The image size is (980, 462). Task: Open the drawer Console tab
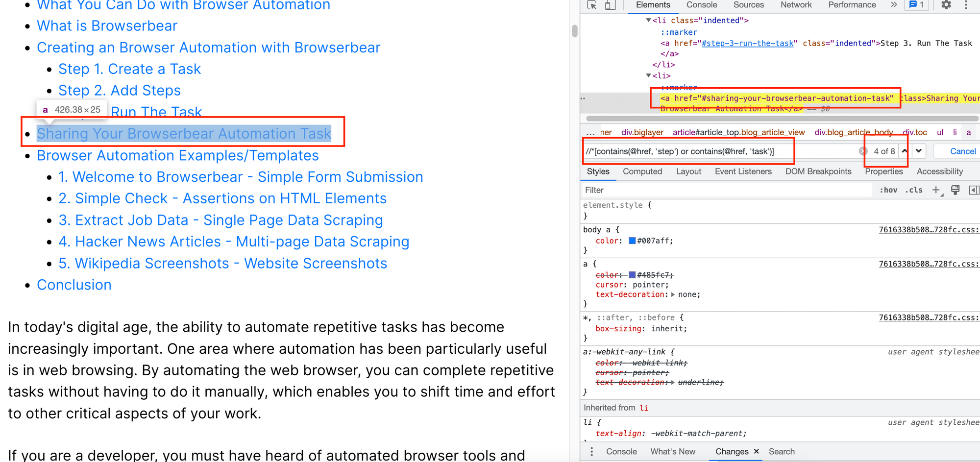pyautogui.click(x=621, y=452)
